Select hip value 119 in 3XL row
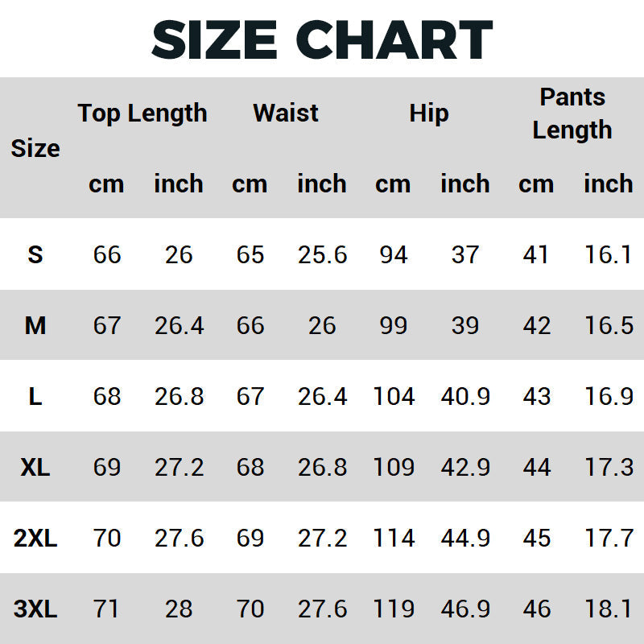Image resolution: width=644 pixels, height=644 pixels. (x=394, y=609)
